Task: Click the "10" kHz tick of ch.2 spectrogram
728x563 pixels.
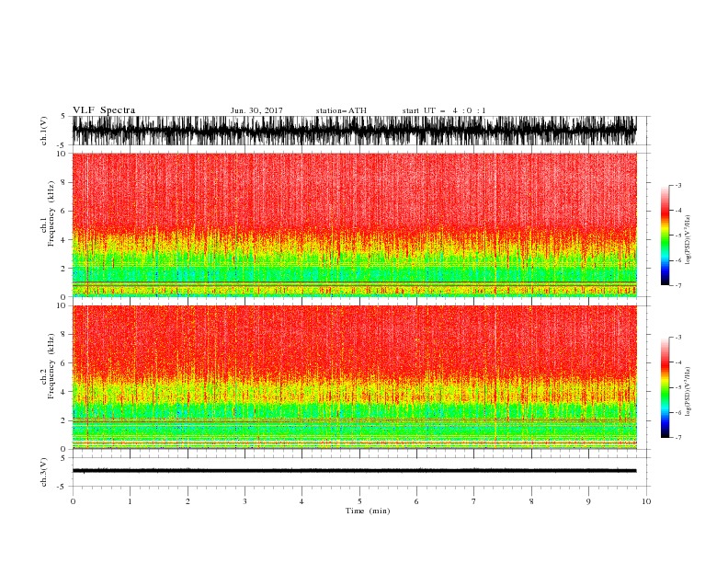Action: click(x=61, y=305)
